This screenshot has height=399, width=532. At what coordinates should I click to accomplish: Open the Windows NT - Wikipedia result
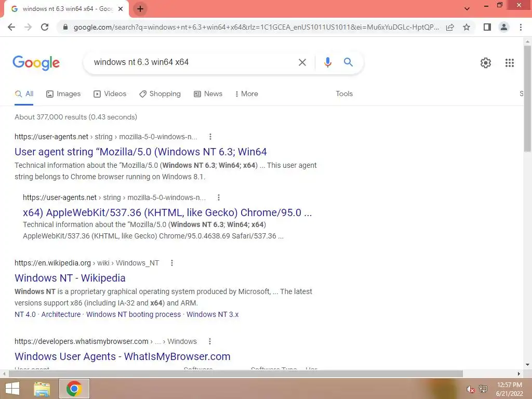tap(70, 278)
